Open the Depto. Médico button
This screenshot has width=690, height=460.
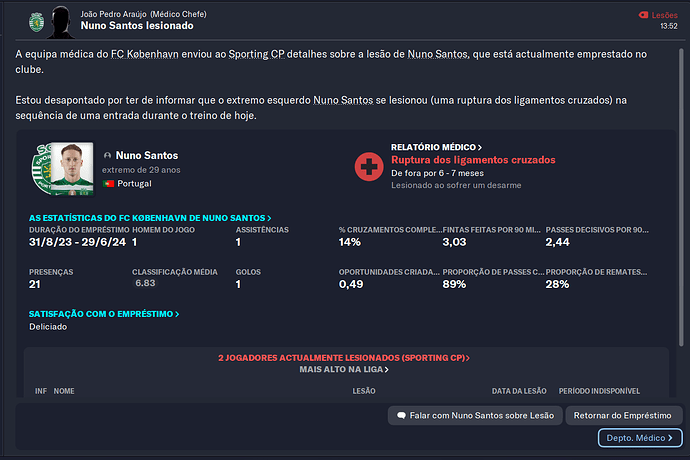640,438
